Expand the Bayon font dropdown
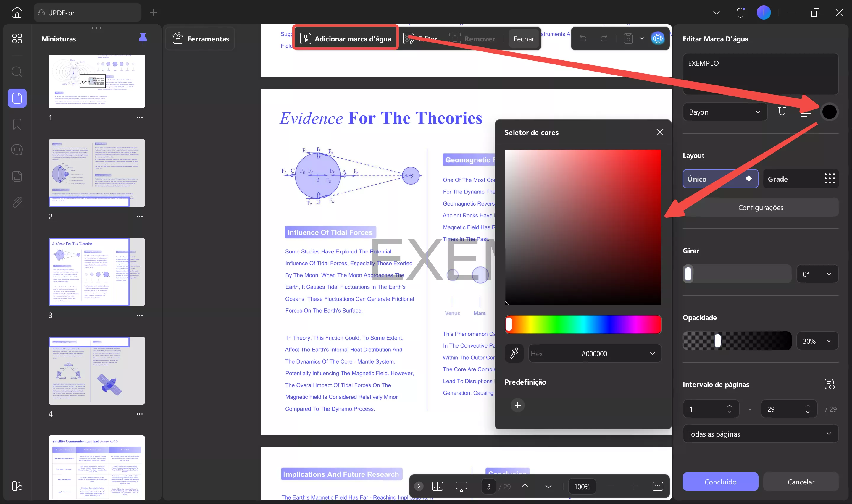852x504 pixels. pos(725,112)
